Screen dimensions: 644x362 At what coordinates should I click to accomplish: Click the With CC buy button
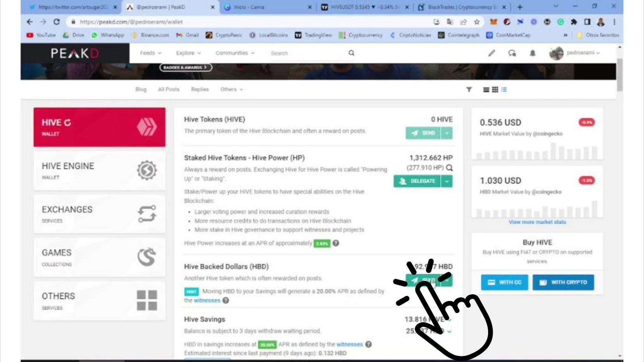click(504, 282)
